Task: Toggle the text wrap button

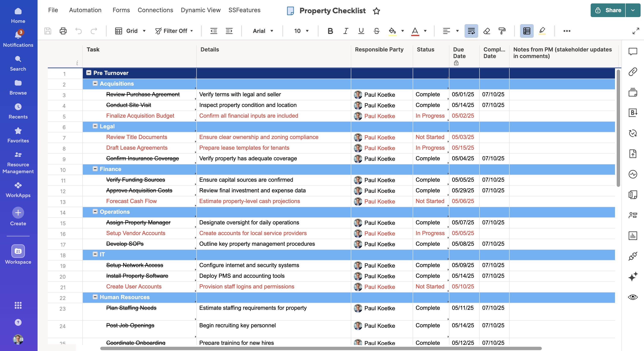Action: 471,31
